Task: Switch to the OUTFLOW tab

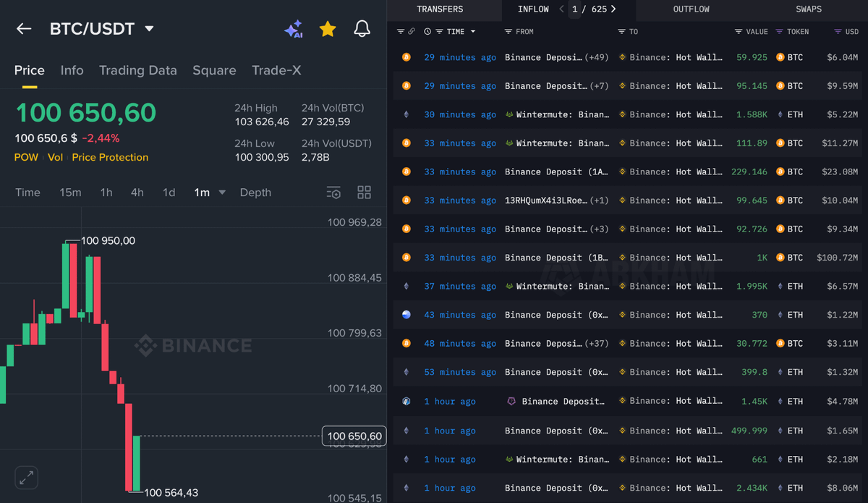Action: click(692, 9)
